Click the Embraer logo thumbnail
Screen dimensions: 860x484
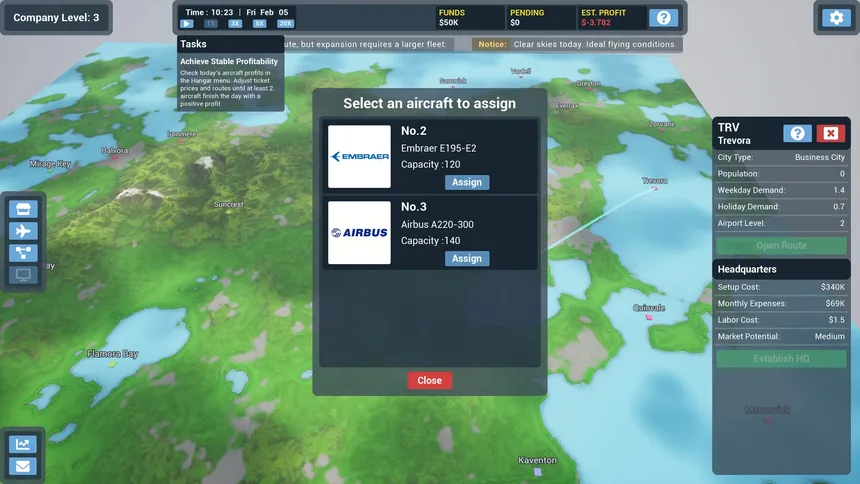359,156
